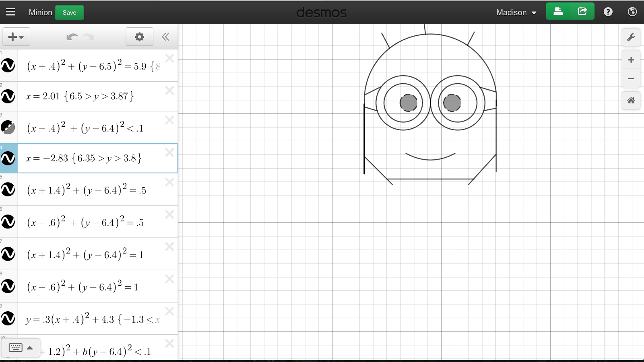Delete the x = 2.01 expression
Screen dimensions: 644x362
(169, 90)
